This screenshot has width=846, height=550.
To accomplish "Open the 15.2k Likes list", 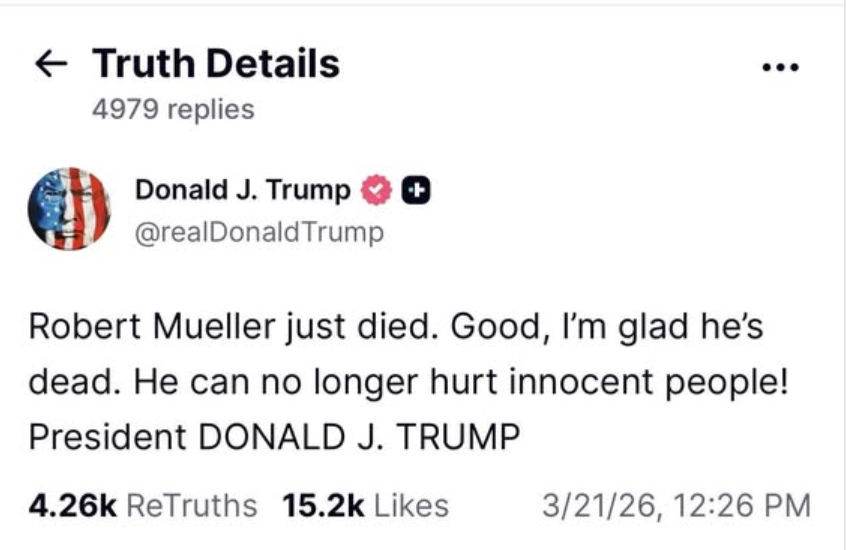I will (x=366, y=505).
